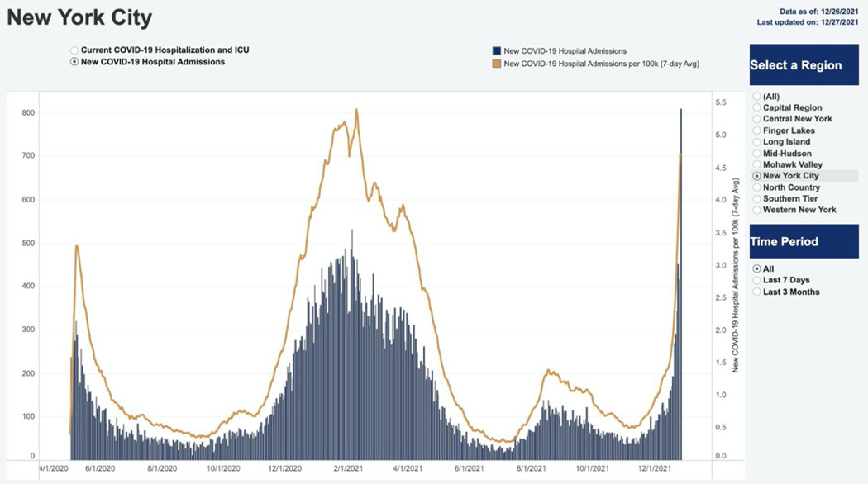Image resolution: width=868 pixels, height=484 pixels.
Task: Click the orange line peak in spring 2020
Action: 76,247
